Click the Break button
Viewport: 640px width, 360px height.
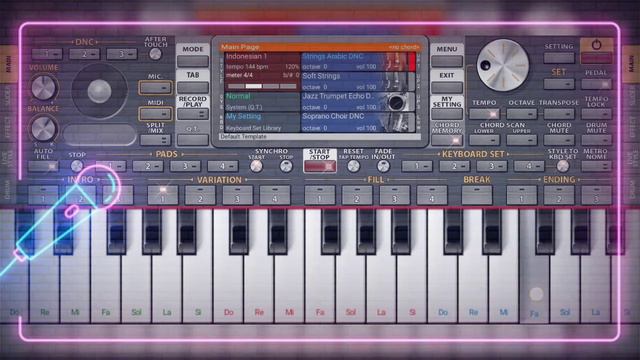(x=477, y=195)
